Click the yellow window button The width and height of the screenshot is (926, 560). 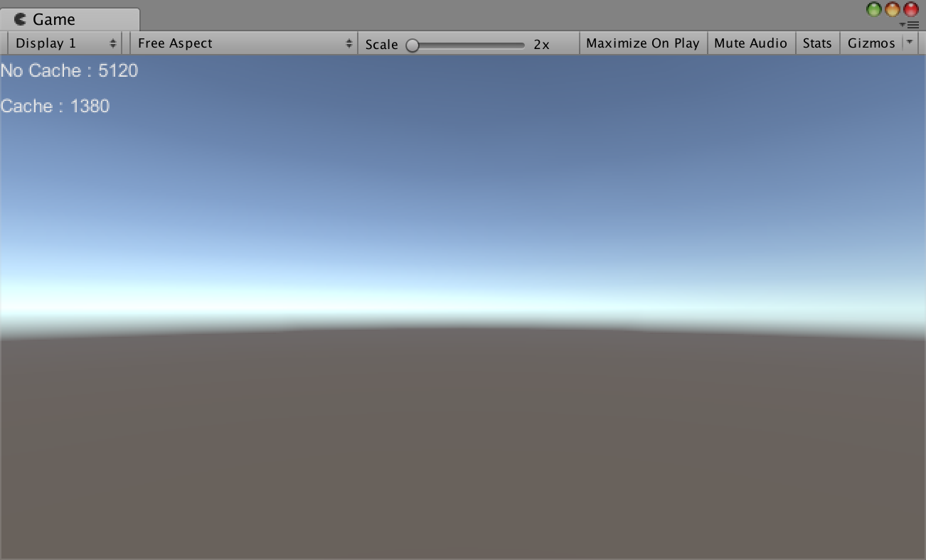892,9
